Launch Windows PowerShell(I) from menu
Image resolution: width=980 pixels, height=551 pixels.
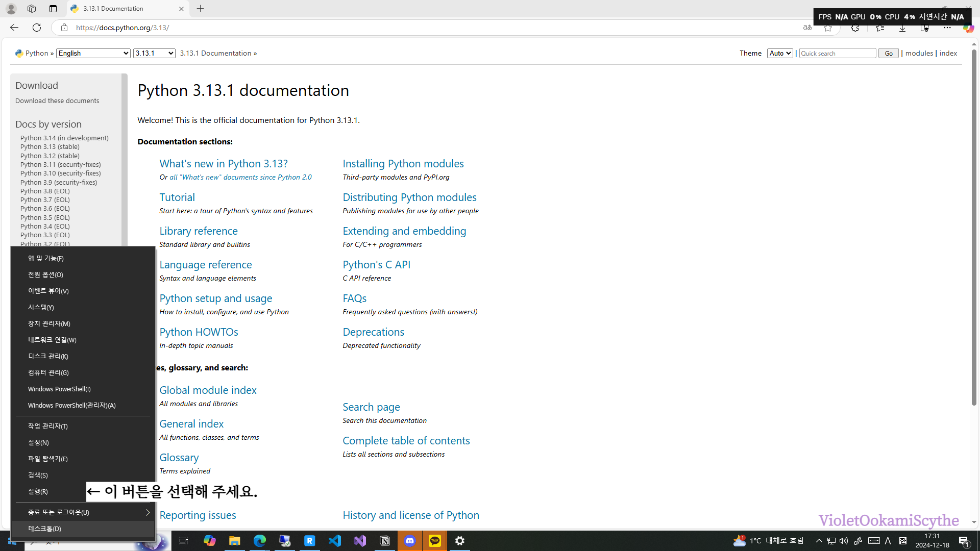83,389
